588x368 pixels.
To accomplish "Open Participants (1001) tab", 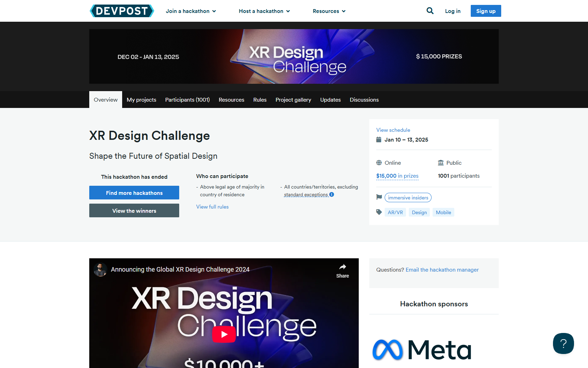I will pyautogui.click(x=187, y=100).
